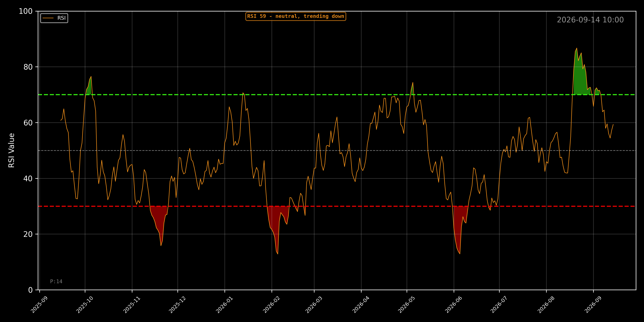
Task: Click the 60 y-axis tick label
Action: 28,123
